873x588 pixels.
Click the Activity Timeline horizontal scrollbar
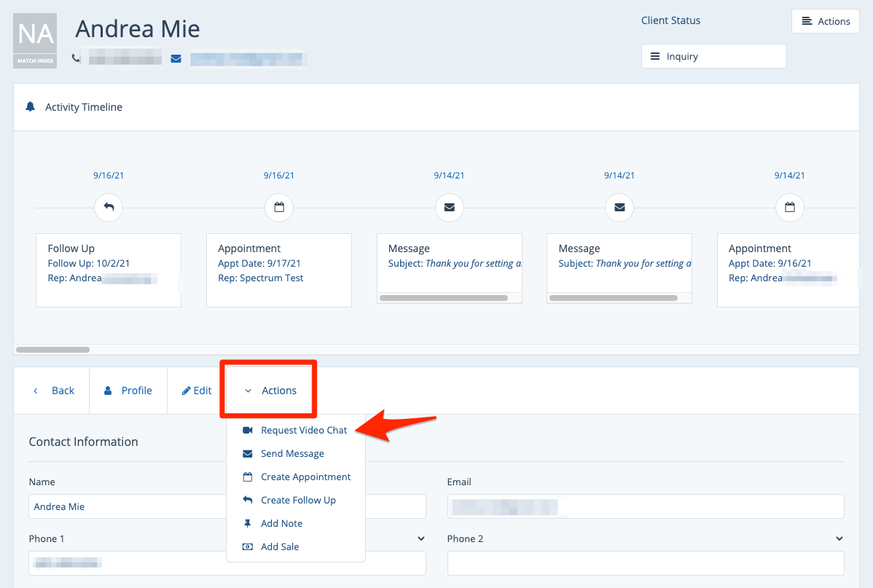click(52, 350)
